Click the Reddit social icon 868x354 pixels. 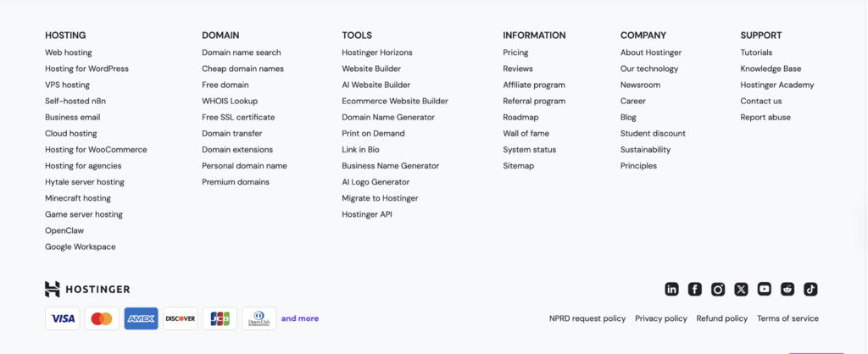coord(787,290)
